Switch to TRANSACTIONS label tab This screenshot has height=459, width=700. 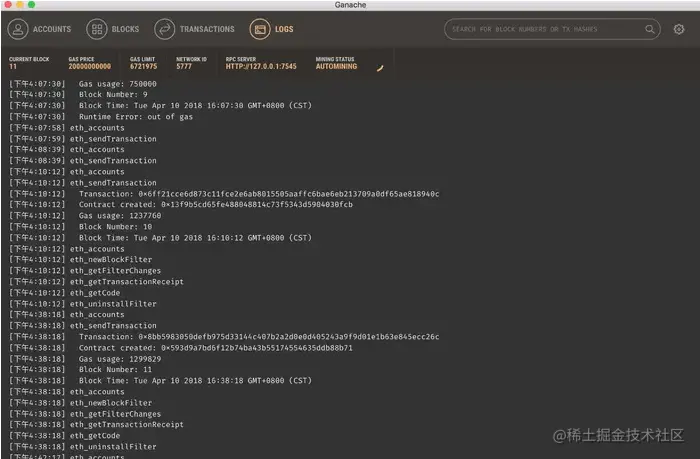click(x=207, y=29)
